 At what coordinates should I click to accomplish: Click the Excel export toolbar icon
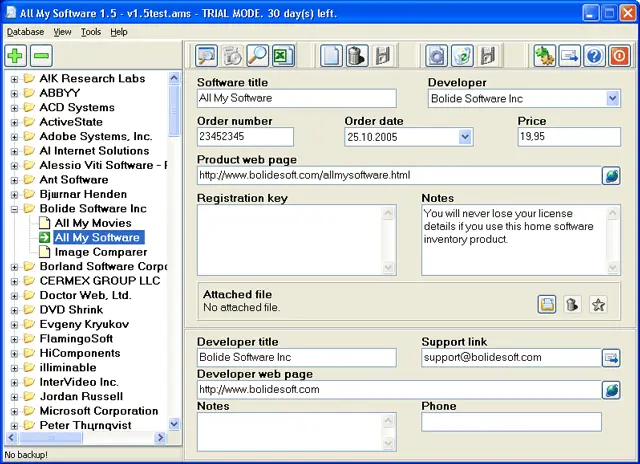tap(284, 55)
